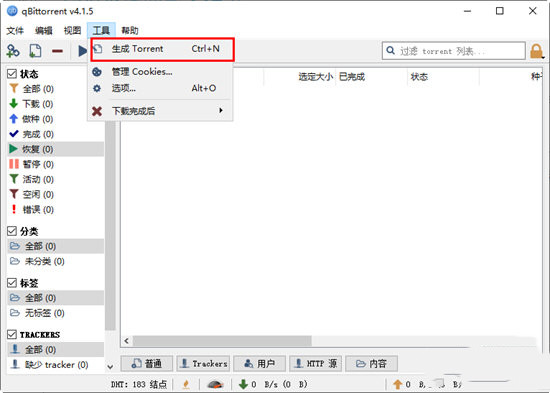550x393 pixels.
Task: Select 生成 Torrent menu entry
Action: coord(162,49)
